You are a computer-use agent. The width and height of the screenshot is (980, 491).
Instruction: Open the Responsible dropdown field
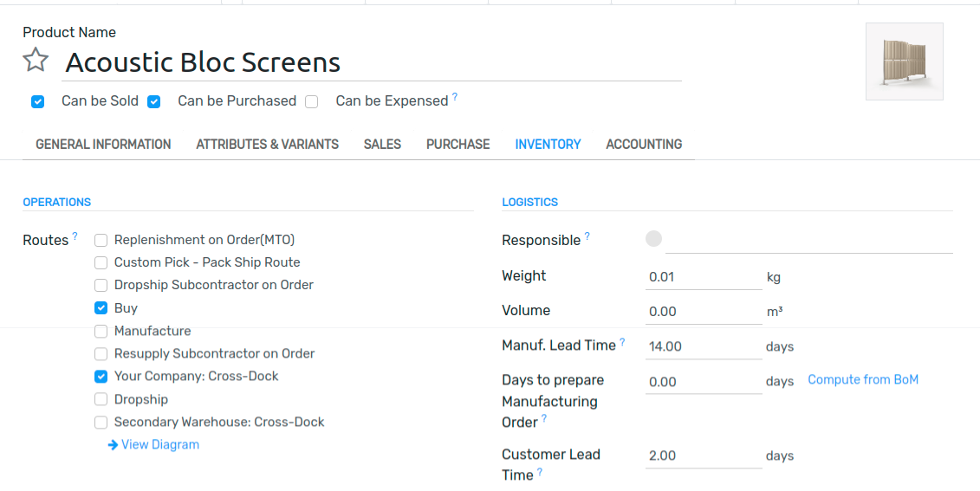pyautogui.click(x=808, y=240)
